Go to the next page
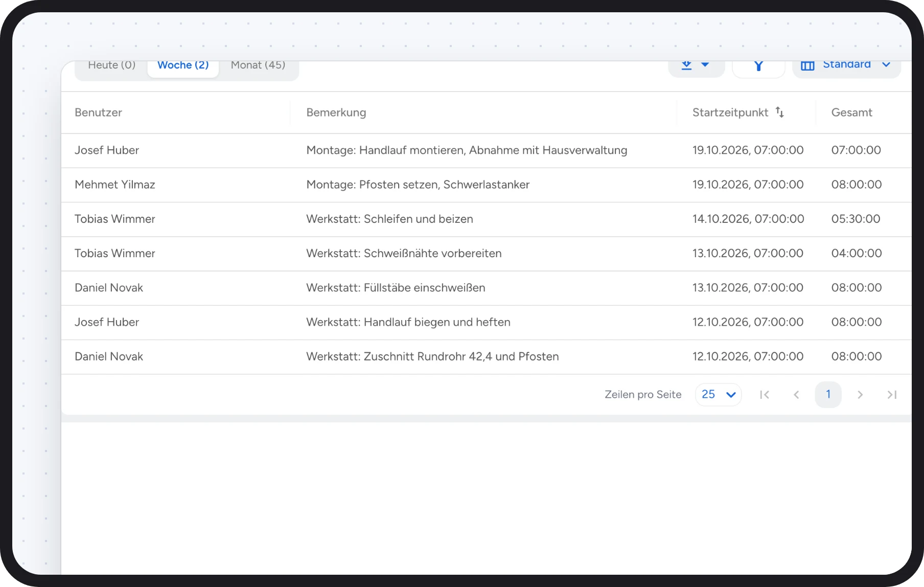Viewport: 924px width, 587px height. click(860, 395)
